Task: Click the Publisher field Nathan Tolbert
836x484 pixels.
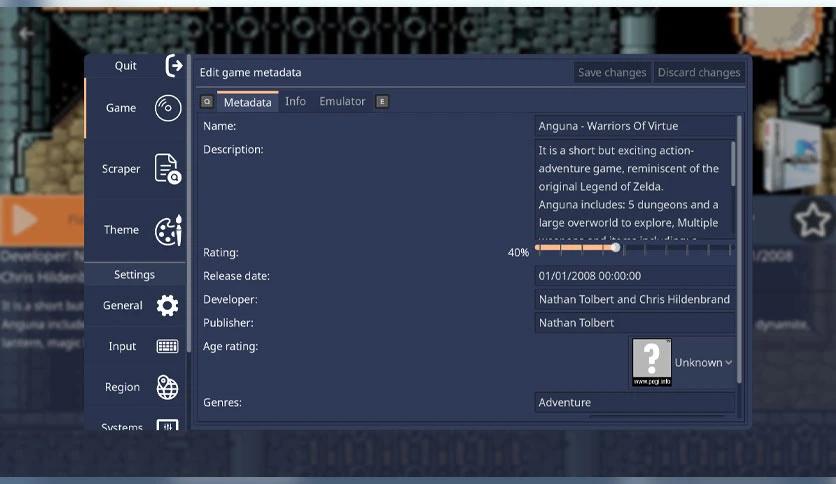Action: 635,323
